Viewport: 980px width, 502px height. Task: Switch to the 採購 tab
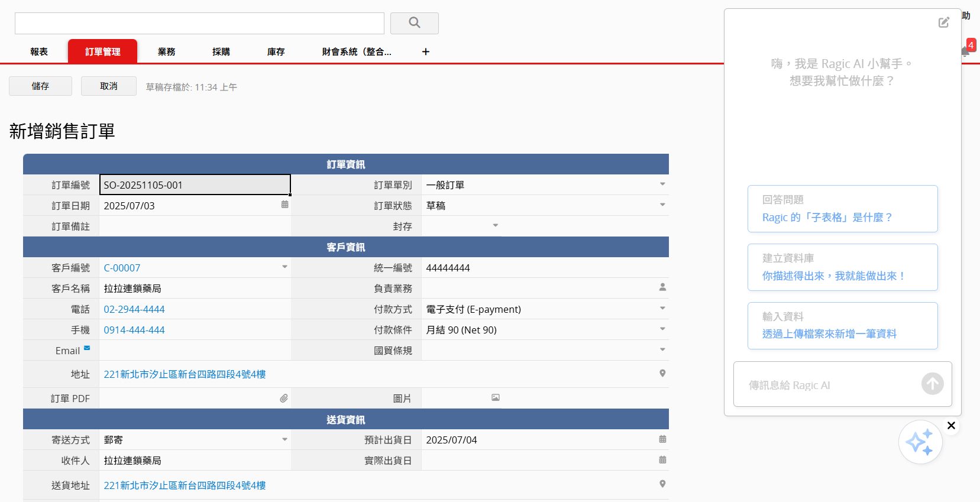(221, 52)
